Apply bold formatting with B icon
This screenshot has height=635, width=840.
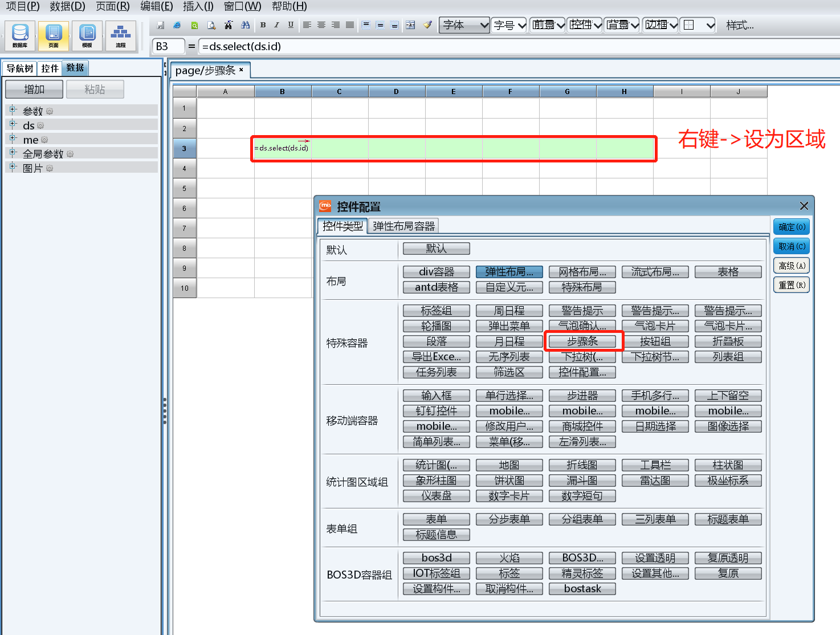[x=263, y=25]
